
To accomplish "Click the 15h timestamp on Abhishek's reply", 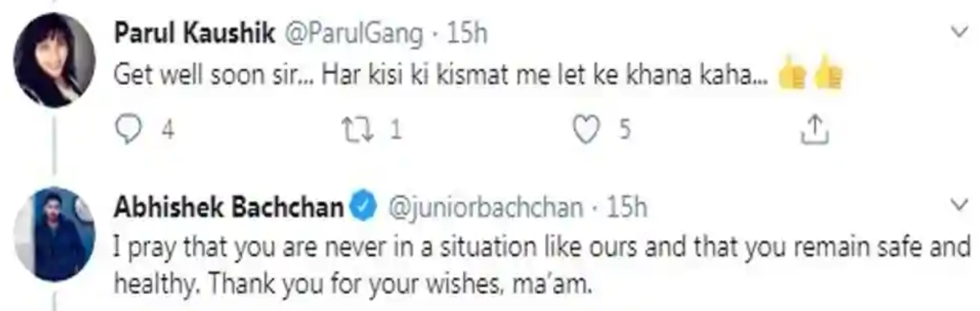I will point(627,209).
